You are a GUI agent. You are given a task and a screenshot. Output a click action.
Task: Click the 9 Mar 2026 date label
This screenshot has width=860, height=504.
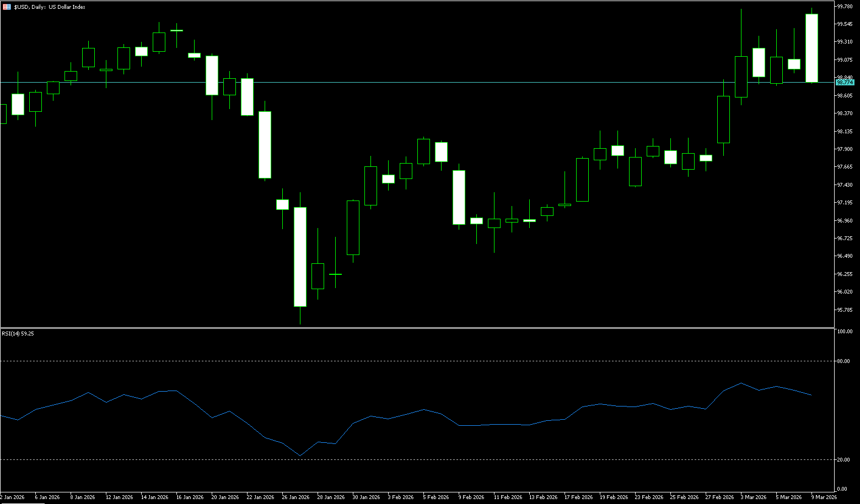point(824,497)
